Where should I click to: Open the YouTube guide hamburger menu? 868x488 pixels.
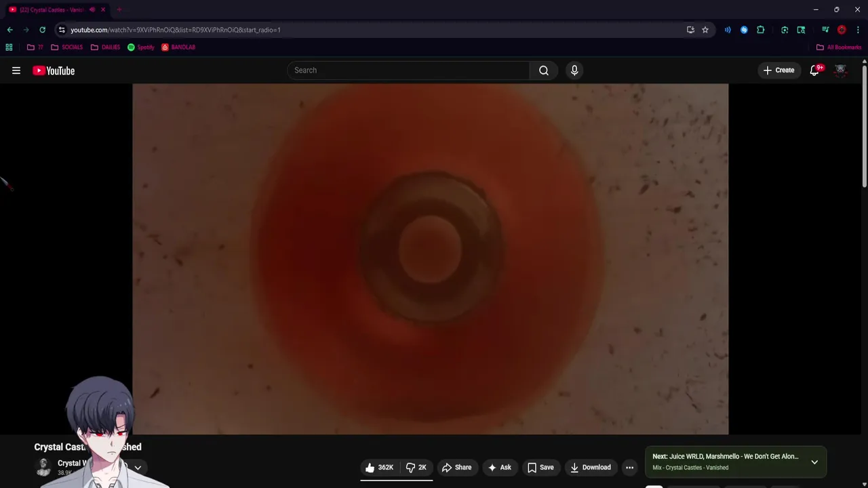tap(16, 70)
